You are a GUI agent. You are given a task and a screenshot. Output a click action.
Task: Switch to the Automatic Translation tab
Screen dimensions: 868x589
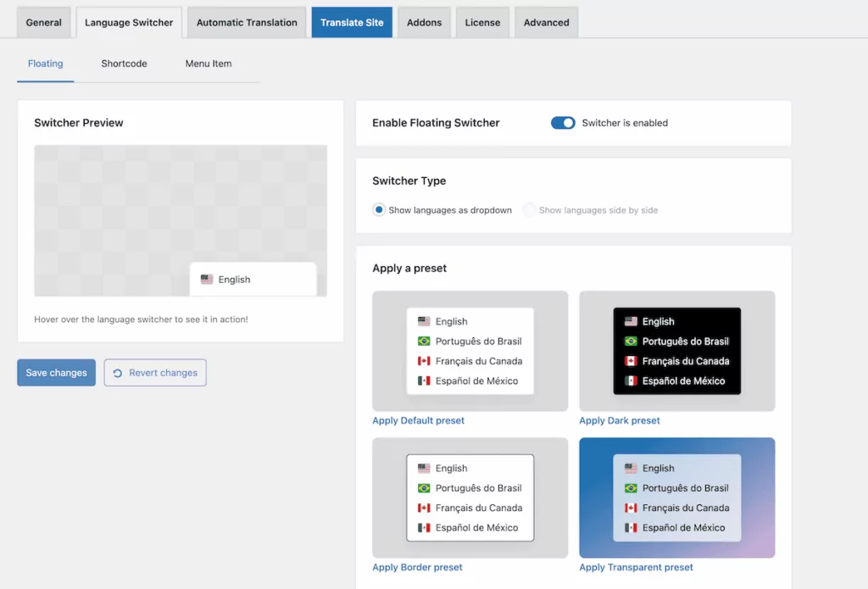[246, 22]
